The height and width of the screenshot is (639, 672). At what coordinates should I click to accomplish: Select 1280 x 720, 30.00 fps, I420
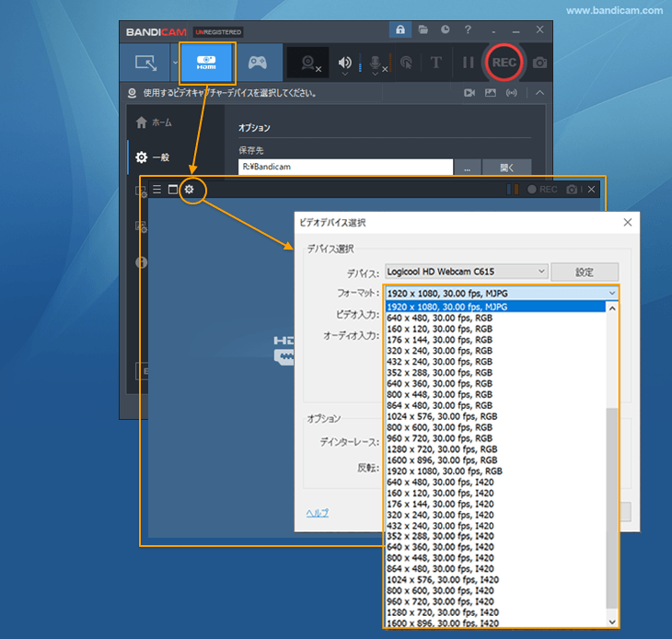coord(495,612)
